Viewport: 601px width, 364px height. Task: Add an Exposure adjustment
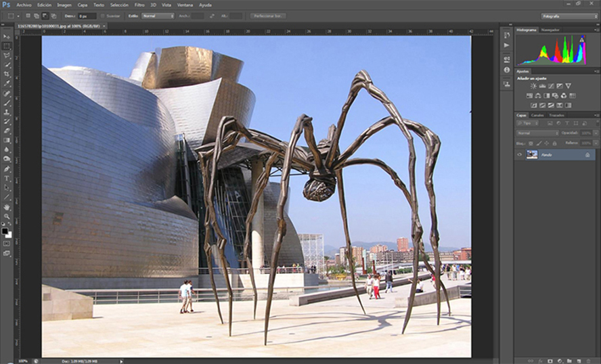coord(560,86)
